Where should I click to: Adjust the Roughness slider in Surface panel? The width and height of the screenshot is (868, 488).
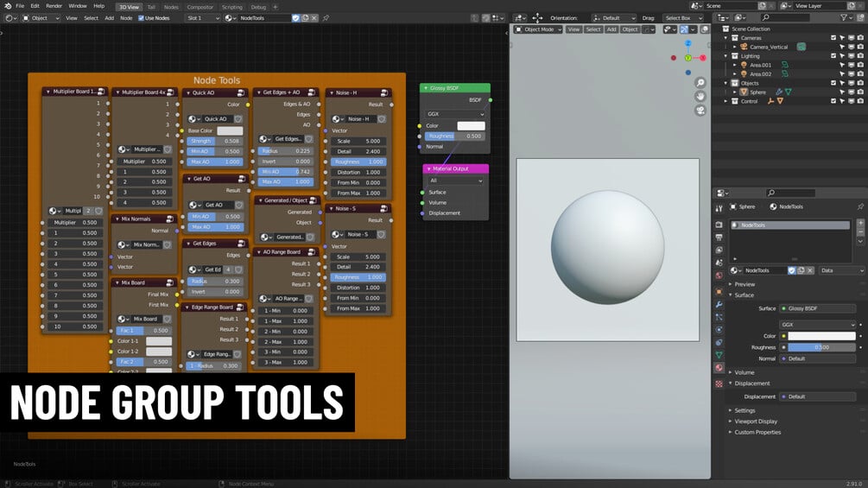(x=821, y=347)
